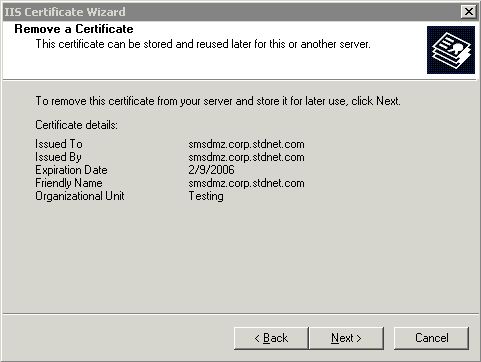
Task: Select the Issued To label
Action: 59,144
